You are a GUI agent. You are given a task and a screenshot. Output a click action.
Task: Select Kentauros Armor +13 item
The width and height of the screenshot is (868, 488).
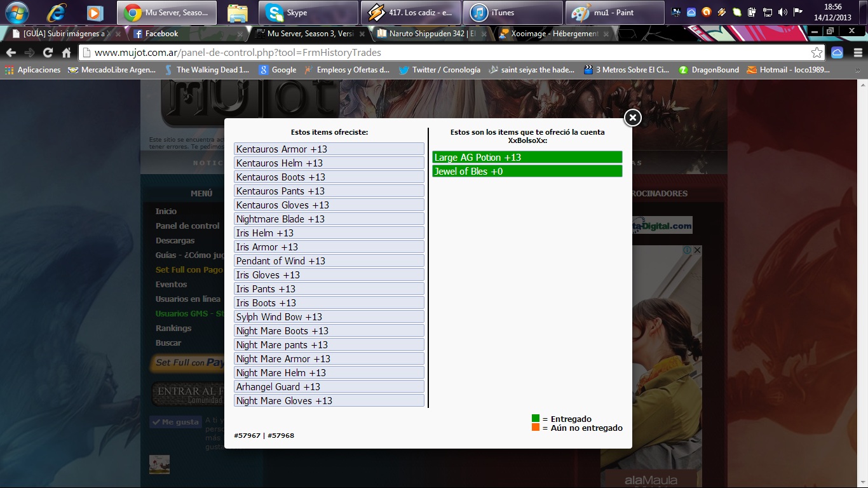(329, 149)
